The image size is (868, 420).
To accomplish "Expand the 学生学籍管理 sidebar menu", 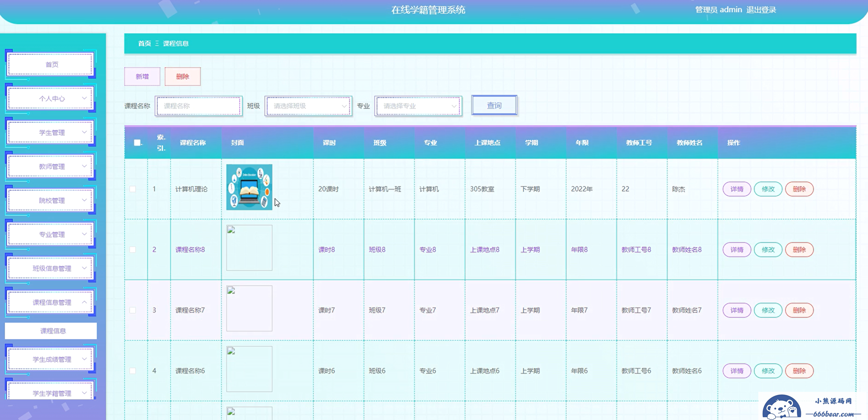I will [51, 391].
